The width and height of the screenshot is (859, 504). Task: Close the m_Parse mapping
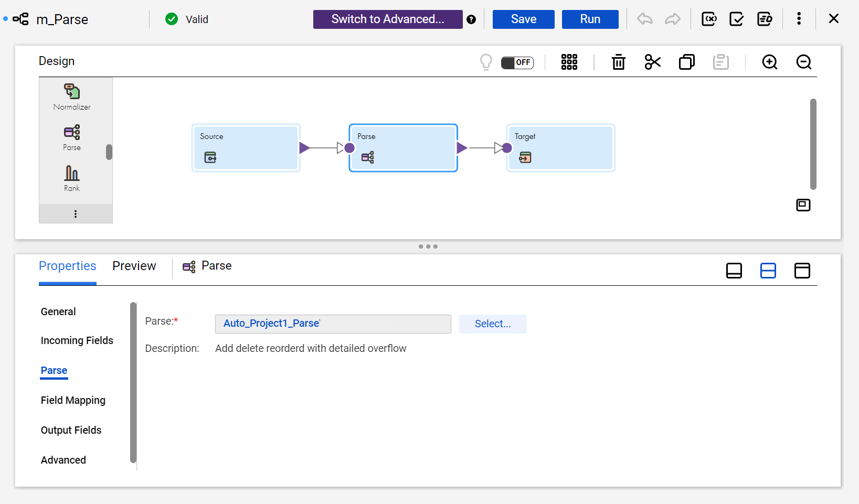click(x=834, y=19)
